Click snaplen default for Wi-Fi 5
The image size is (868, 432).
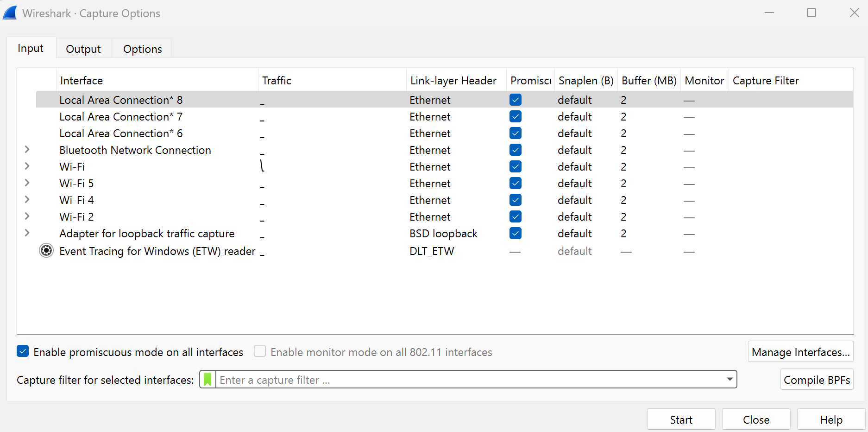(575, 183)
